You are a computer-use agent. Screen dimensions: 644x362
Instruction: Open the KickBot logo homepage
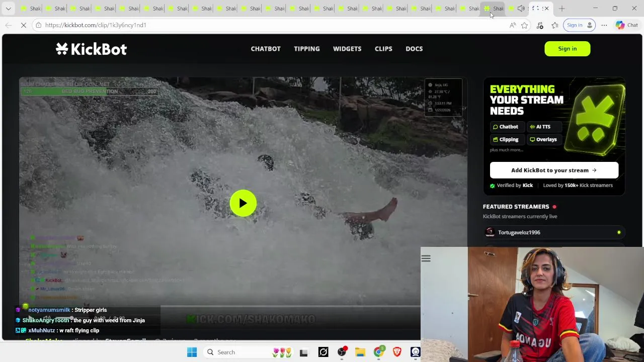click(x=91, y=49)
